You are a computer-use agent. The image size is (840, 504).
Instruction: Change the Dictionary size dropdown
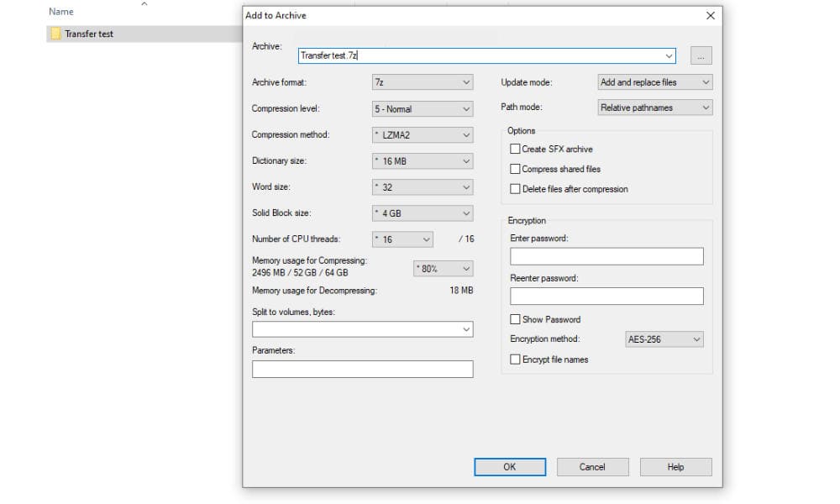point(423,160)
